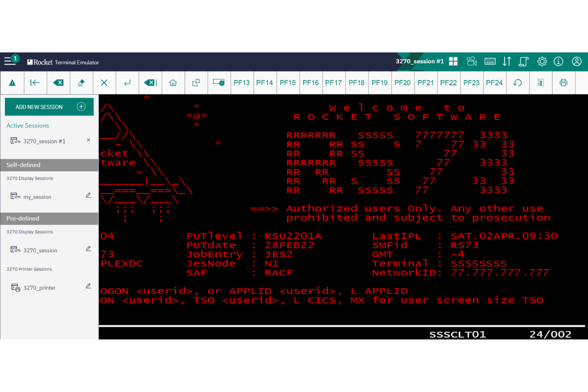
Task: Collapse the Pre-defined section
Action: point(49,218)
